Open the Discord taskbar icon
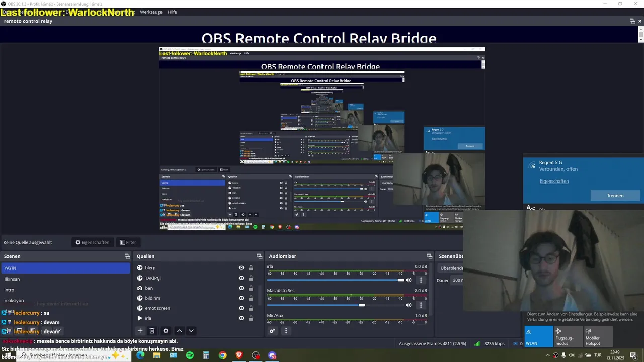 (272, 355)
